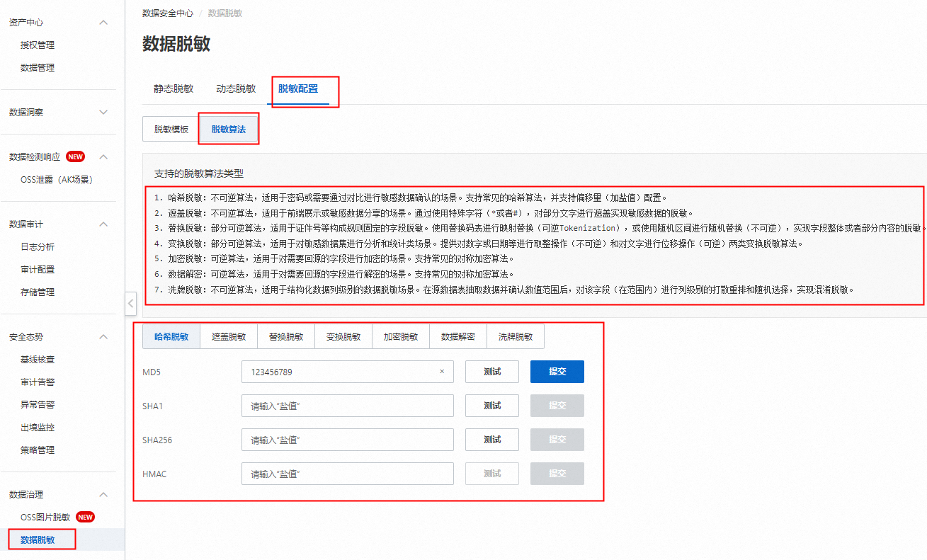927x560 pixels.
Task: Click 提交 button in SHA256 row
Action: click(x=557, y=440)
